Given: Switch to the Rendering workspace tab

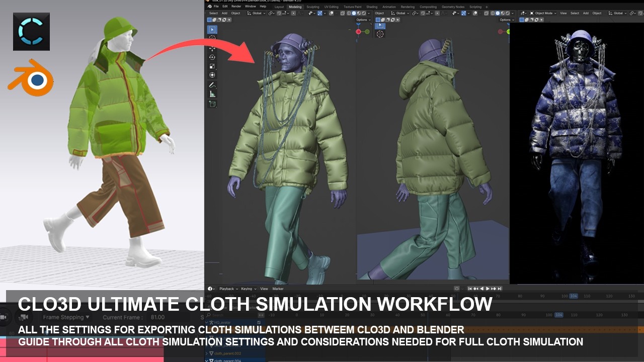Looking at the screenshot, I should (x=408, y=7).
